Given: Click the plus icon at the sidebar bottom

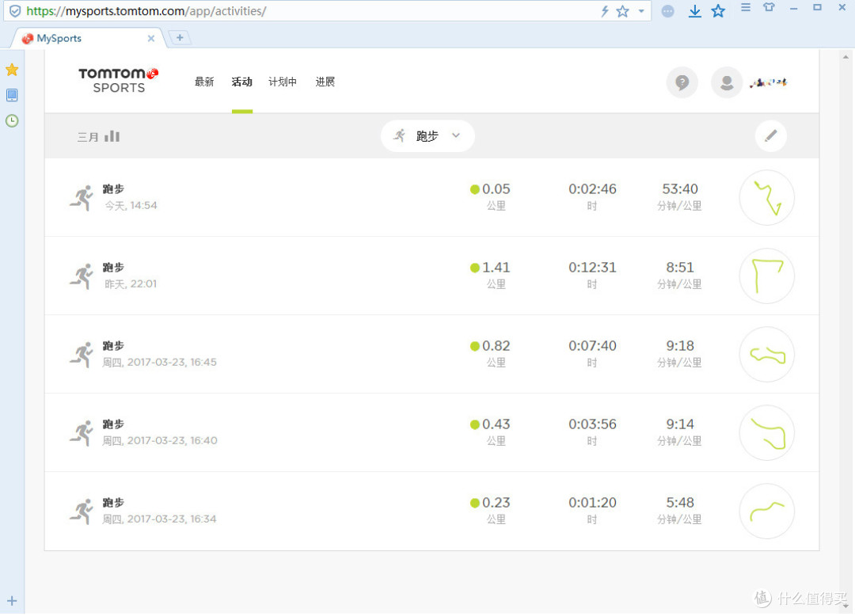Looking at the screenshot, I should [x=12, y=601].
